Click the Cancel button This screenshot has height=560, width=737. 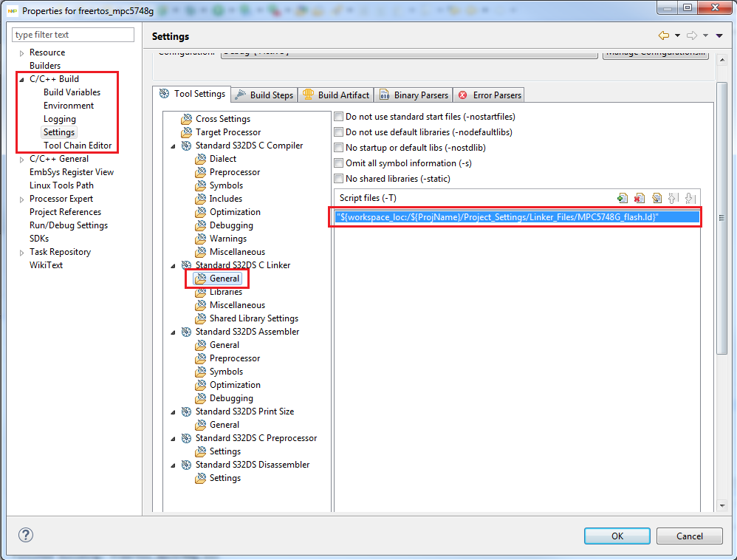pyautogui.click(x=690, y=536)
